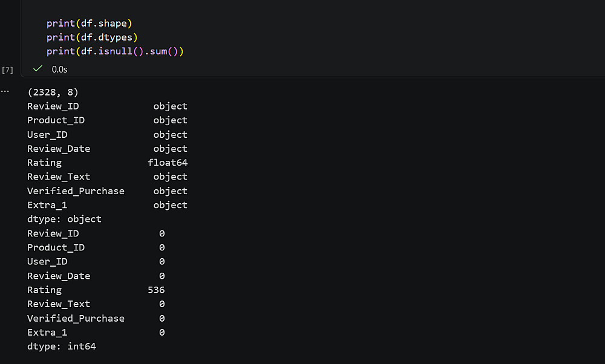Click User_ID in the null counts output
Image resolution: width=605 pixels, height=364 pixels.
click(47, 262)
